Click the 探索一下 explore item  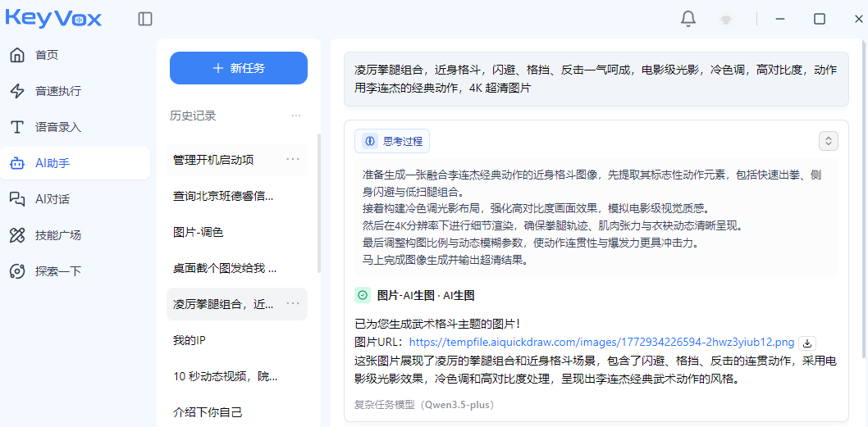(x=57, y=271)
